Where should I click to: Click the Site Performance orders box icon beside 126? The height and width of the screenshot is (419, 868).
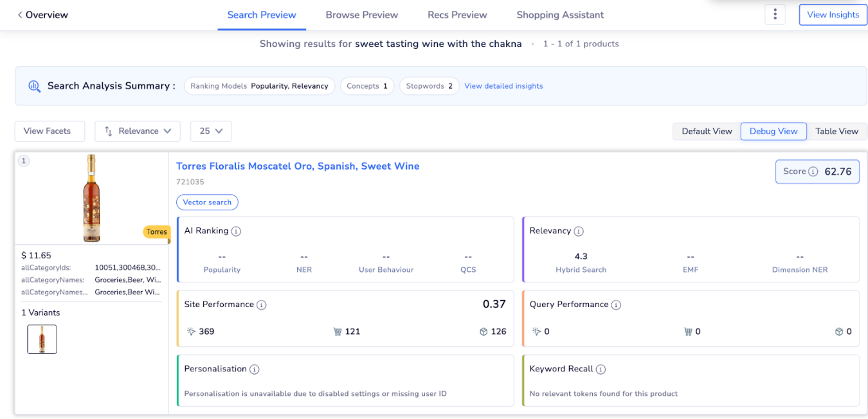484,332
